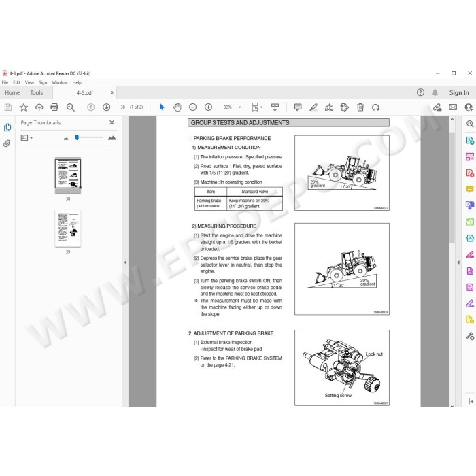The height and width of the screenshot is (476, 476).
Task: Collapse the left navigation pane arrow
Action: (x=125, y=262)
